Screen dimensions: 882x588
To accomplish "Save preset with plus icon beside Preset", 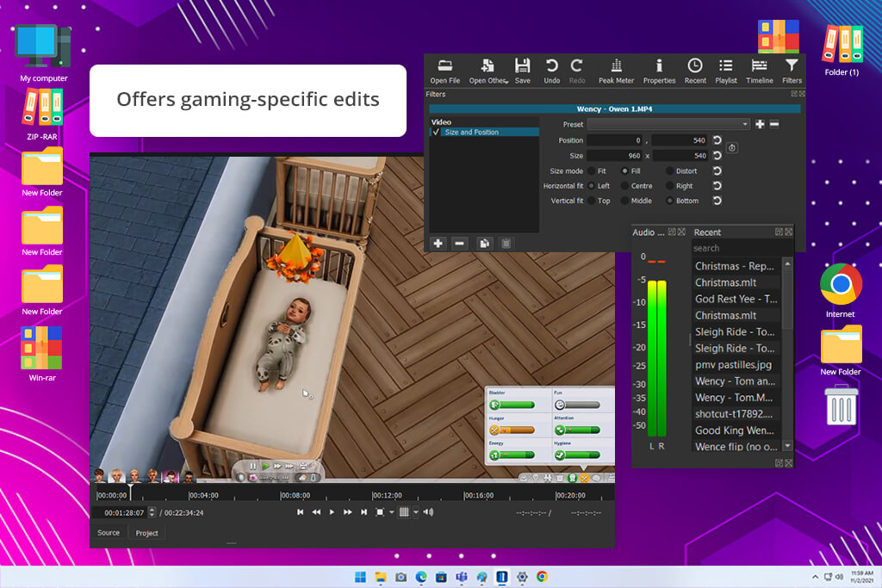I will pyautogui.click(x=760, y=124).
